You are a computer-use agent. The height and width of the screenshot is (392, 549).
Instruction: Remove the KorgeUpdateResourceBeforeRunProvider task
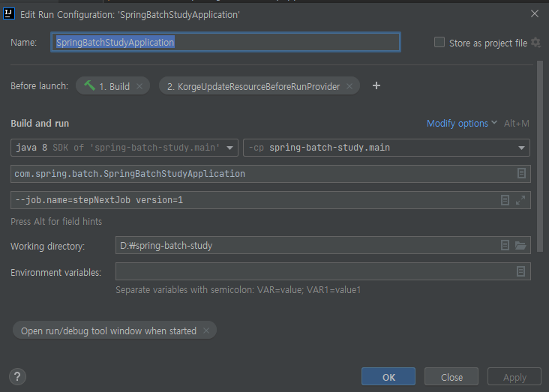(x=349, y=86)
